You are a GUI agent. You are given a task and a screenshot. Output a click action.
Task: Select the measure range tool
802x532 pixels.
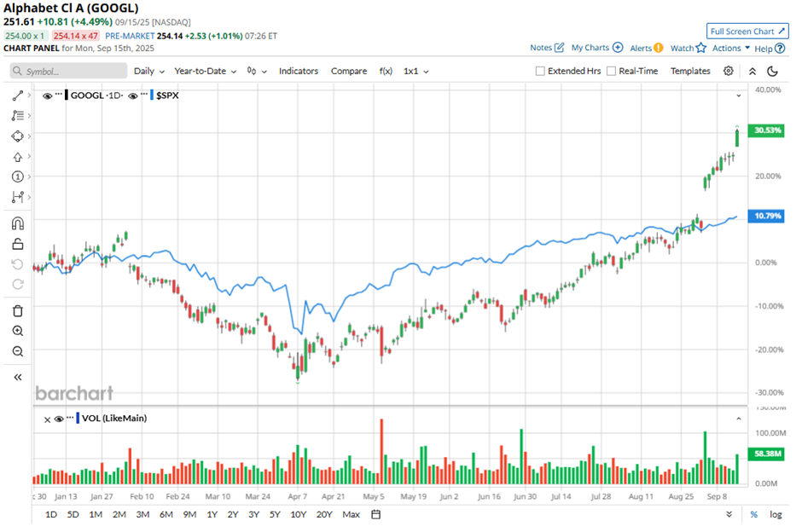tap(17, 197)
